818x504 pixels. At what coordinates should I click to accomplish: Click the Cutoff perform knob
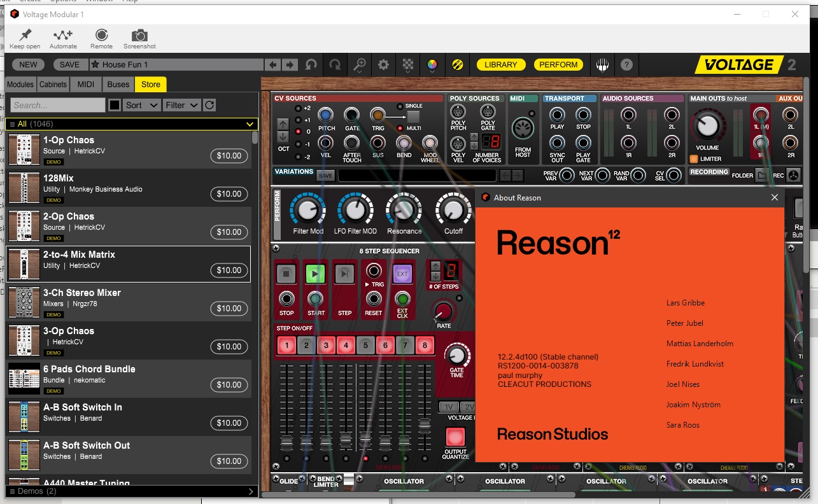click(x=453, y=209)
